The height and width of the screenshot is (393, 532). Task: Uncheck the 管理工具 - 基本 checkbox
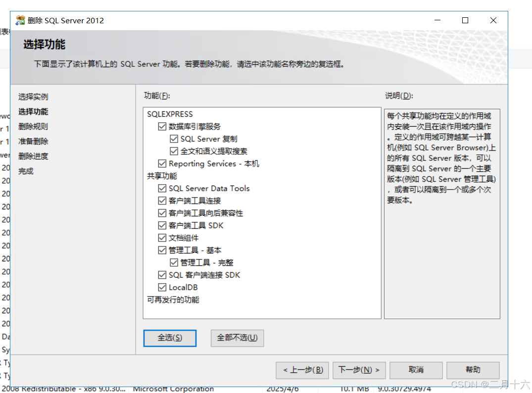click(x=162, y=250)
